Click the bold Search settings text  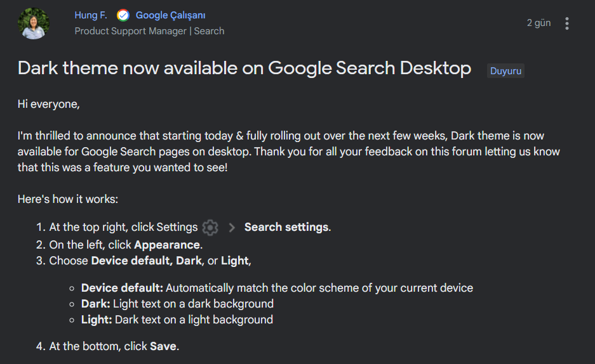(287, 227)
